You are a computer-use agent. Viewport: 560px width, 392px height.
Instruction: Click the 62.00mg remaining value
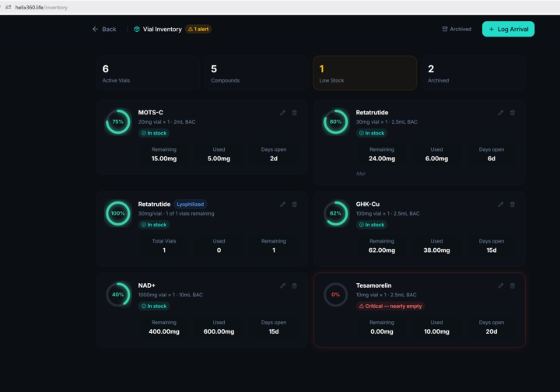click(382, 250)
